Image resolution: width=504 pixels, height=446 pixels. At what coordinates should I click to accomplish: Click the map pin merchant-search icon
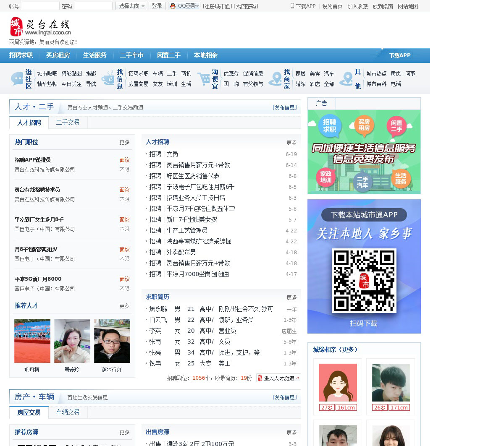tap(275, 78)
